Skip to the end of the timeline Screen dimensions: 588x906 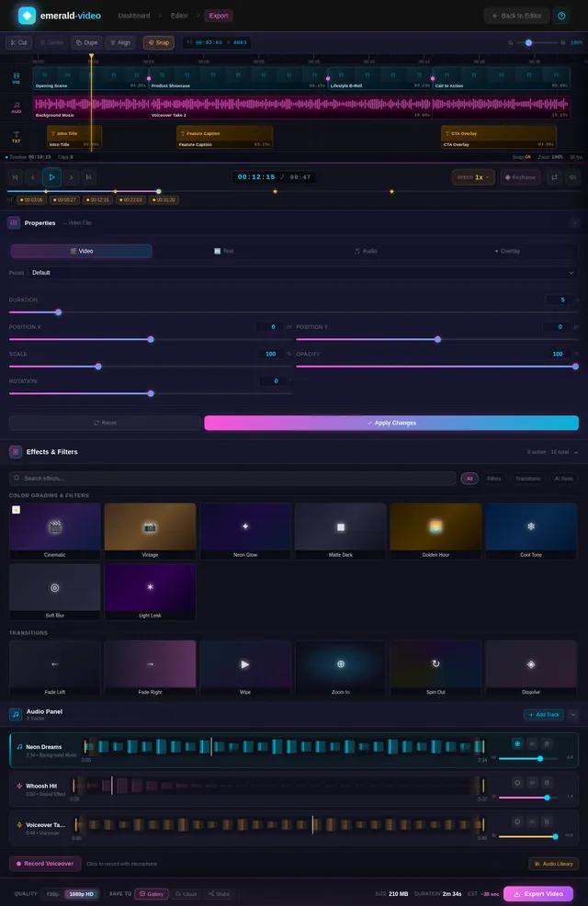click(88, 177)
